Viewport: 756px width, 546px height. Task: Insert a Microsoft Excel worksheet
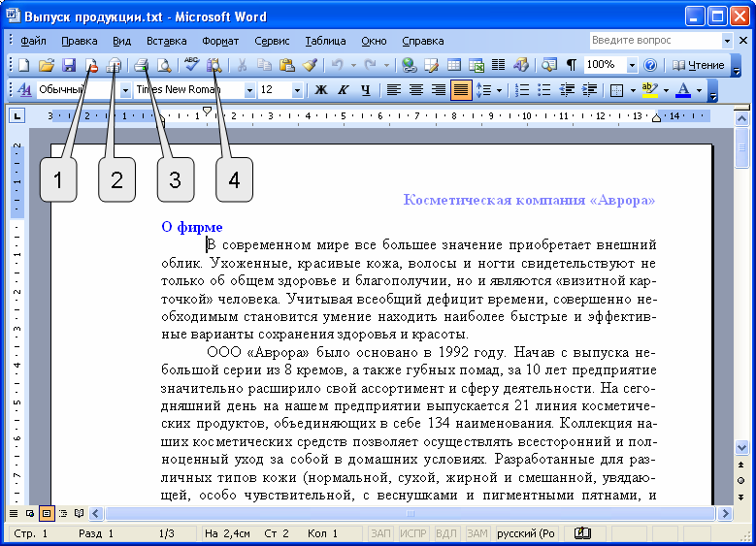(x=476, y=65)
